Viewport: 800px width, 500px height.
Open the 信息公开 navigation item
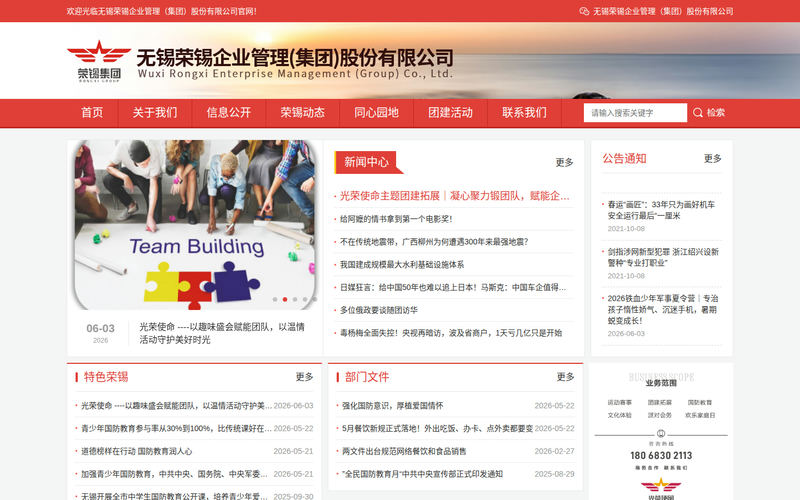tap(229, 113)
